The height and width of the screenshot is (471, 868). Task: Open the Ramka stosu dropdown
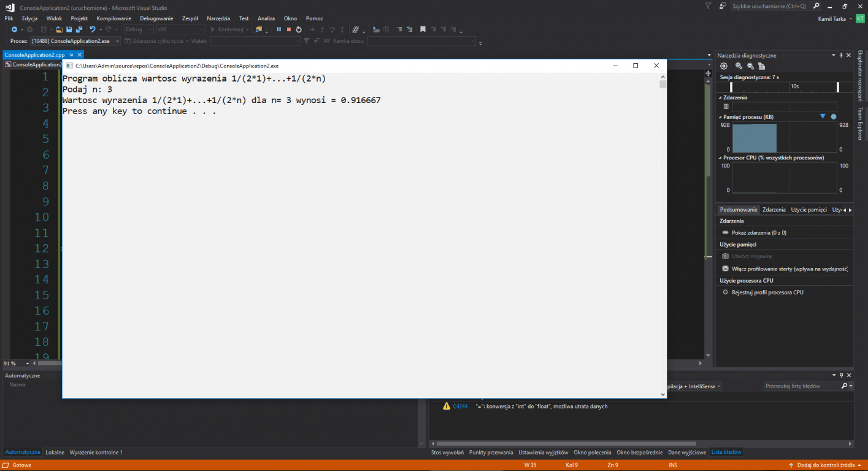click(x=421, y=41)
